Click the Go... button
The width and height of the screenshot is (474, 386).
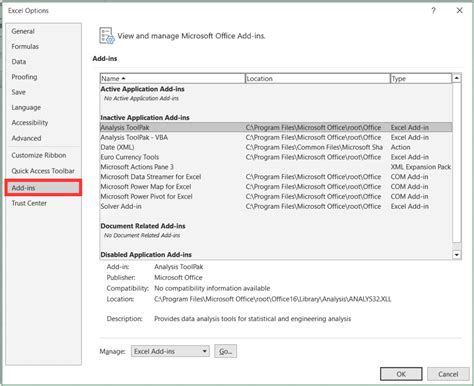pos(226,351)
